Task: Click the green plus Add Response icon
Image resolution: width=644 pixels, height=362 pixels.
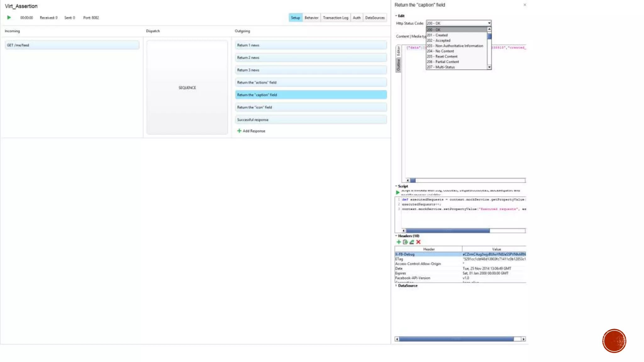Action: (239, 131)
